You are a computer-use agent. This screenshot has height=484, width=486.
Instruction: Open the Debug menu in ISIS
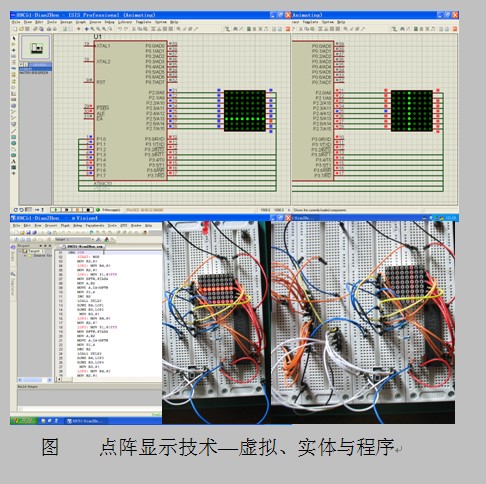(x=110, y=22)
